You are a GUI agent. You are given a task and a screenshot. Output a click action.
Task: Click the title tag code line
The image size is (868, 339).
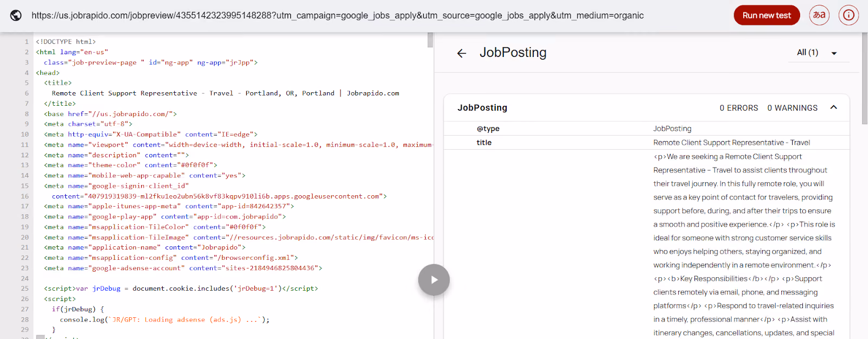point(58,83)
